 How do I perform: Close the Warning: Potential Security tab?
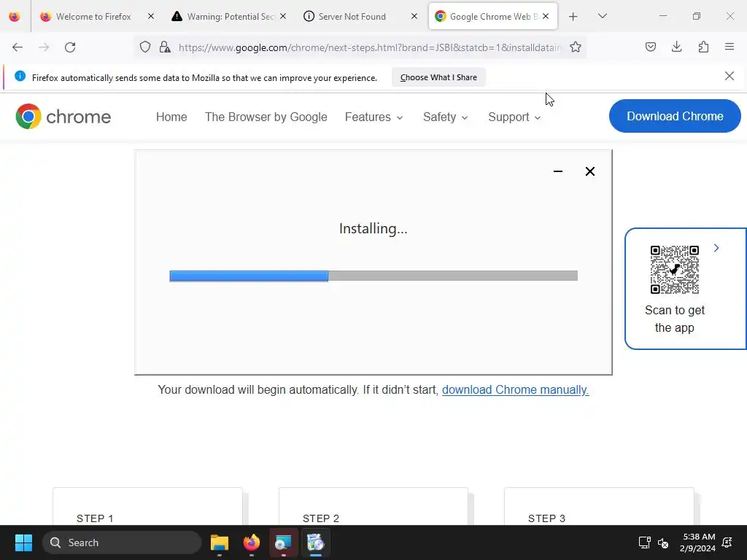(283, 16)
